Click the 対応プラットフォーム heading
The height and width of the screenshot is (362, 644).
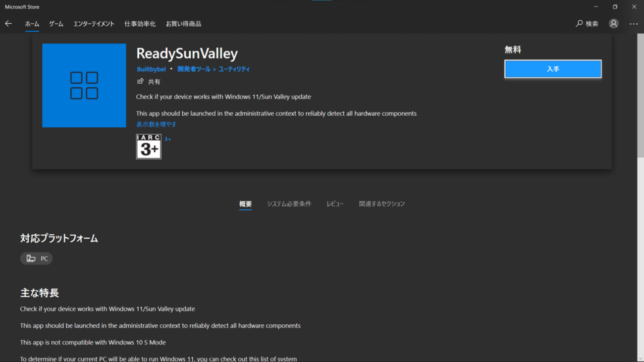59,239
